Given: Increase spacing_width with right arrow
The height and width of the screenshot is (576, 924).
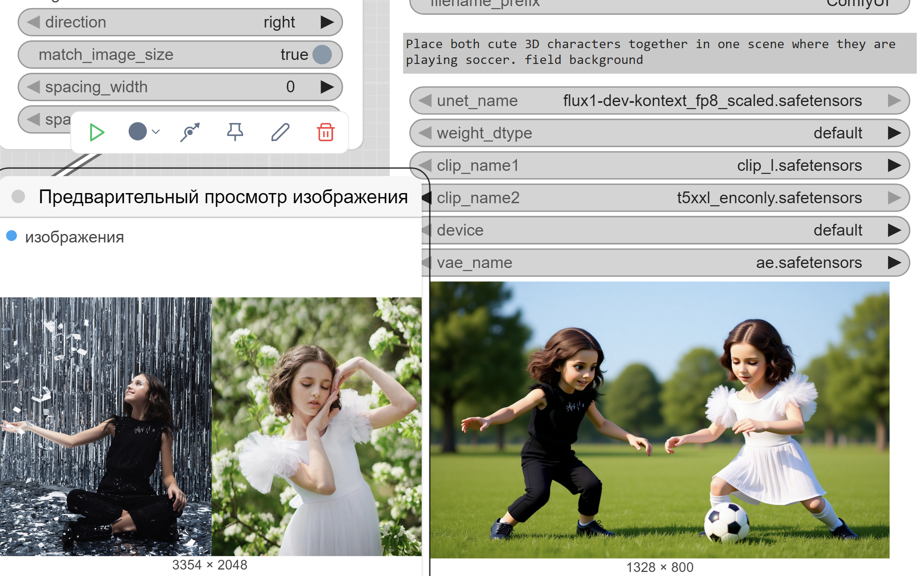Looking at the screenshot, I should [x=327, y=87].
